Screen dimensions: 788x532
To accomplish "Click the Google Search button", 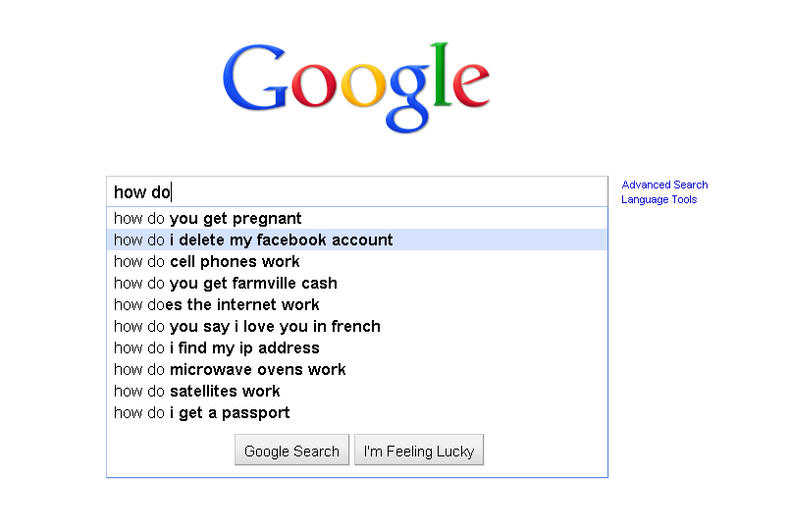I will point(291,450).
